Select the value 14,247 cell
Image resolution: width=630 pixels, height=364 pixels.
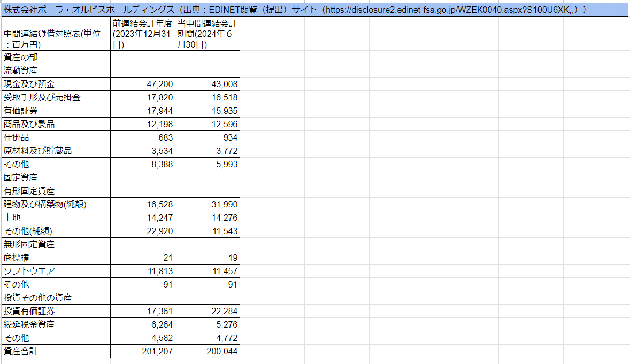pos(143,218)
